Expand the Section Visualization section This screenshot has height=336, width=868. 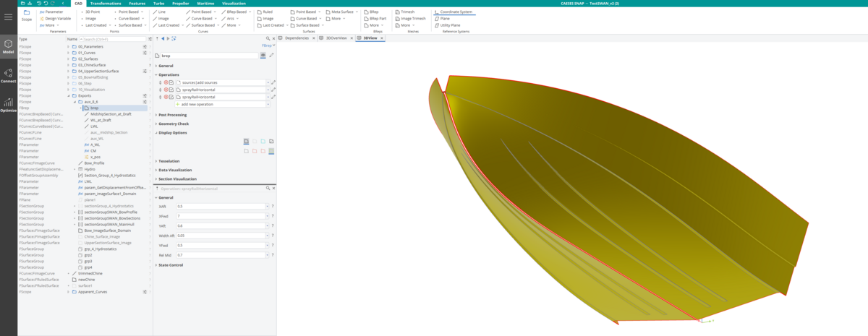click(176, 178)
